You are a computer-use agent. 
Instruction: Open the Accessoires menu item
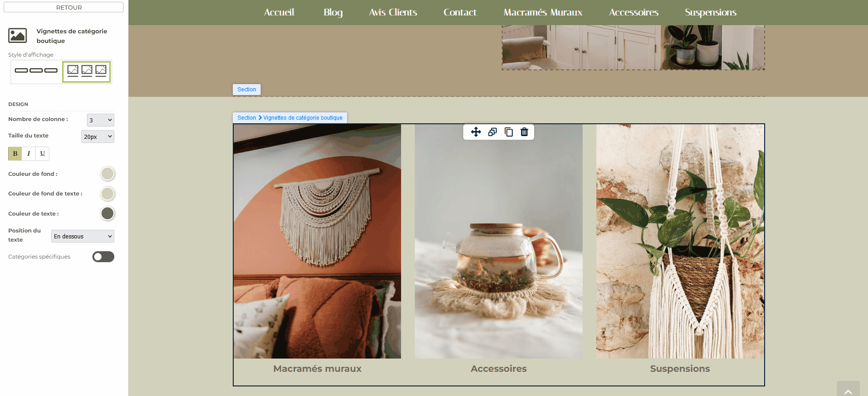point(633,12)
